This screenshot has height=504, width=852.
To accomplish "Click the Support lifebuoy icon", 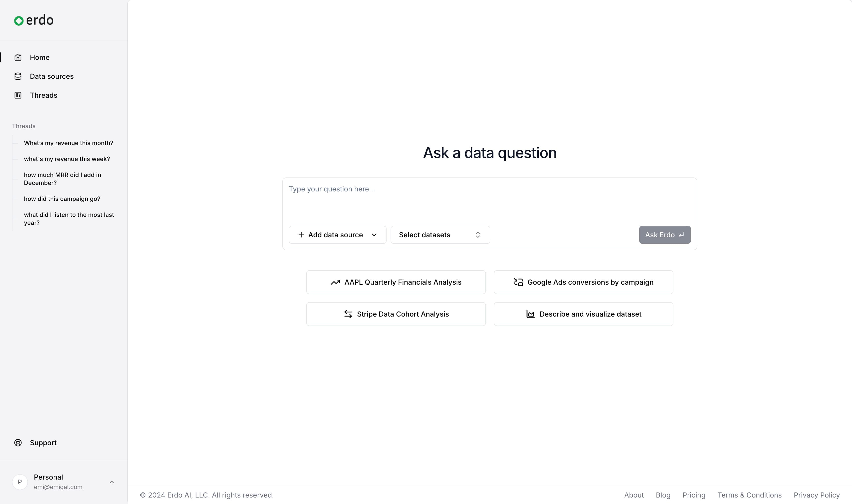I will coord(18,442).
